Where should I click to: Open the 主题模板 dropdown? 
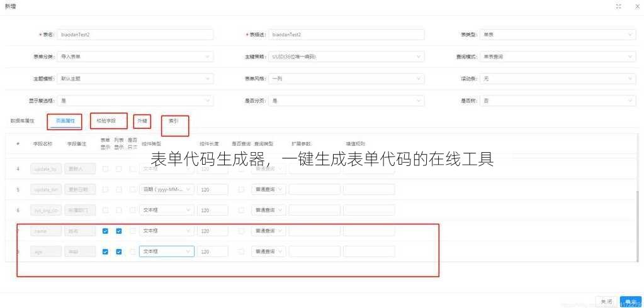coord(135,79)
